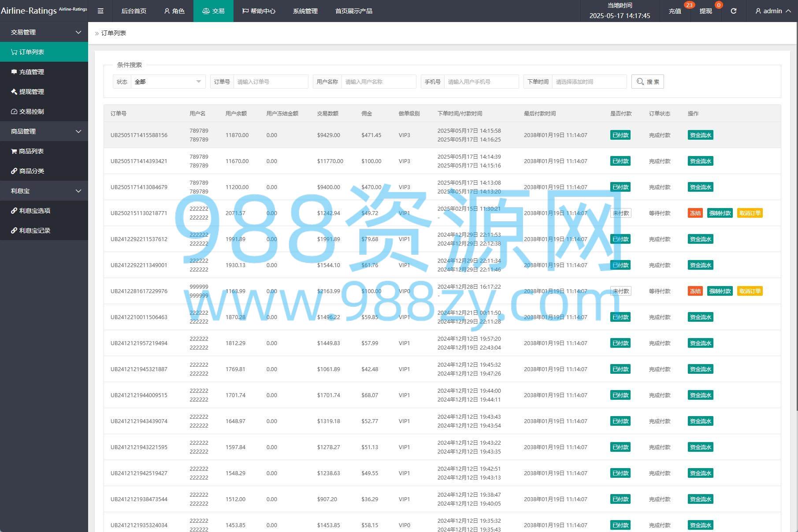Click the 搜索 search button
The image size is (798, 532).
[x=647, y=82]
